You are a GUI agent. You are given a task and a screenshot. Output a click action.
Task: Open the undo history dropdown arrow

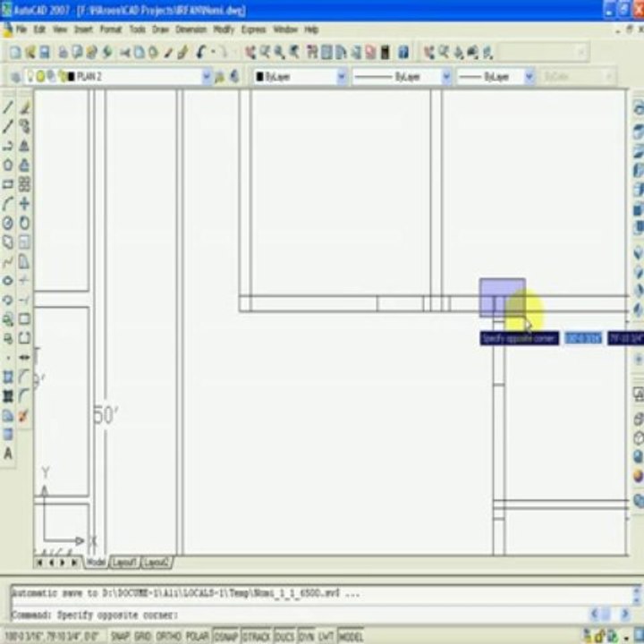[x=213, y=52]
